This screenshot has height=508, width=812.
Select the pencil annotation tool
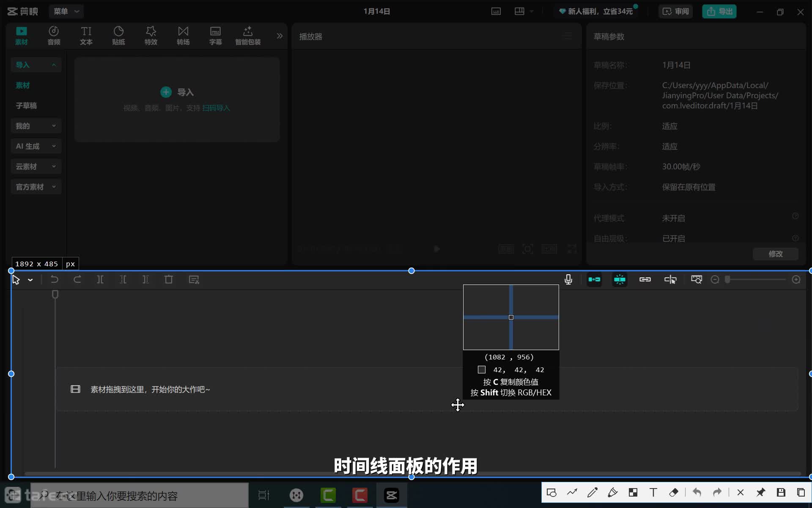coord(593,492)
